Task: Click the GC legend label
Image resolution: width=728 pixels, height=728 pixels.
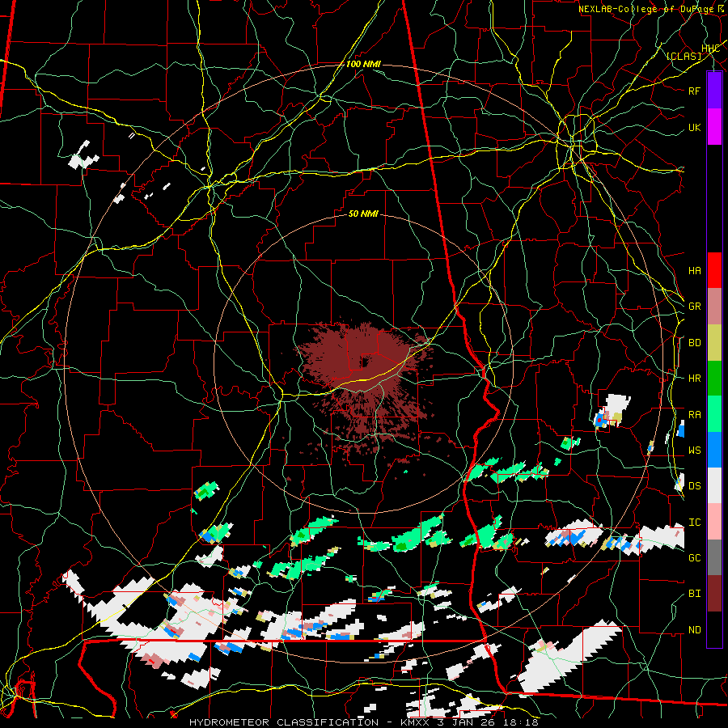Action: 694,558
